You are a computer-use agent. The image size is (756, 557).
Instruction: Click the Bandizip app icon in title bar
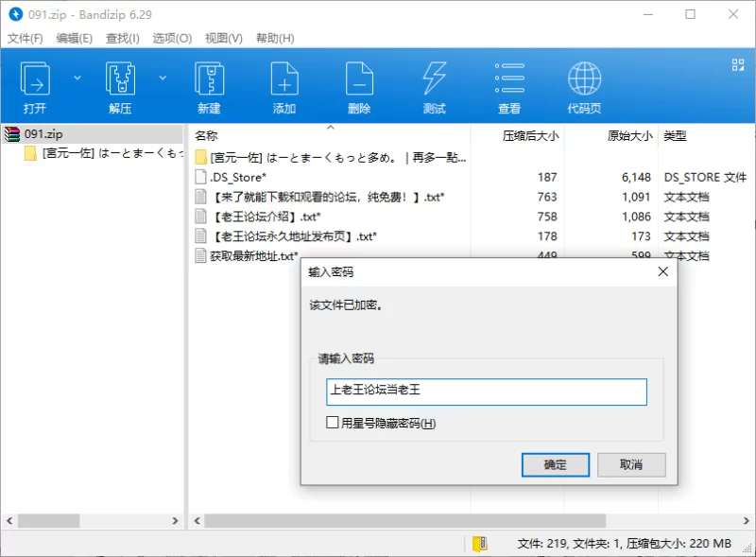[16, 14]
